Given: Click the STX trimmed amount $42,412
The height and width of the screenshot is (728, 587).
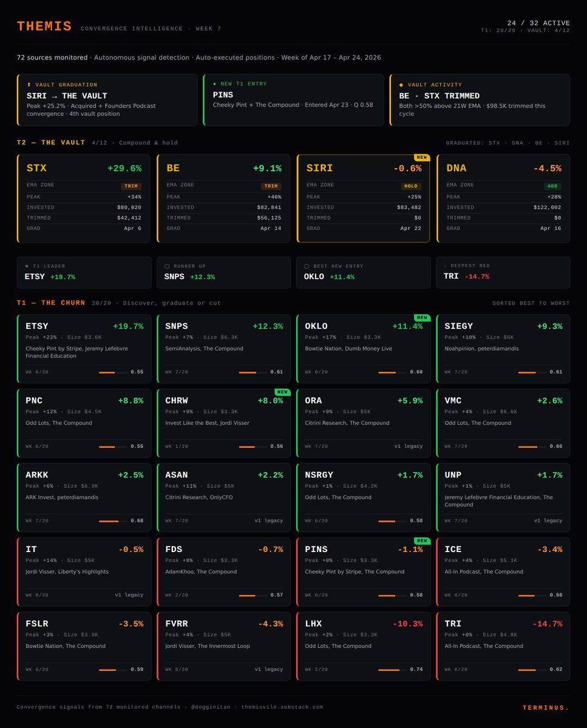Looking at the screenshot, I should pos(129,218).
